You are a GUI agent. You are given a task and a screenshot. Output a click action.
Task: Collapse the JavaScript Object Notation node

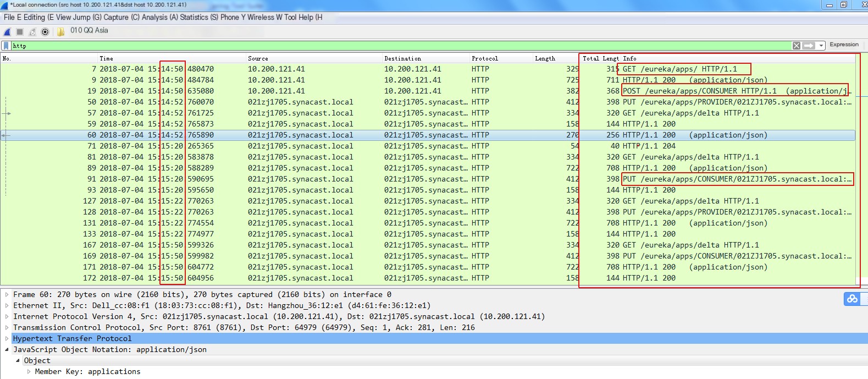pos(7,350)
